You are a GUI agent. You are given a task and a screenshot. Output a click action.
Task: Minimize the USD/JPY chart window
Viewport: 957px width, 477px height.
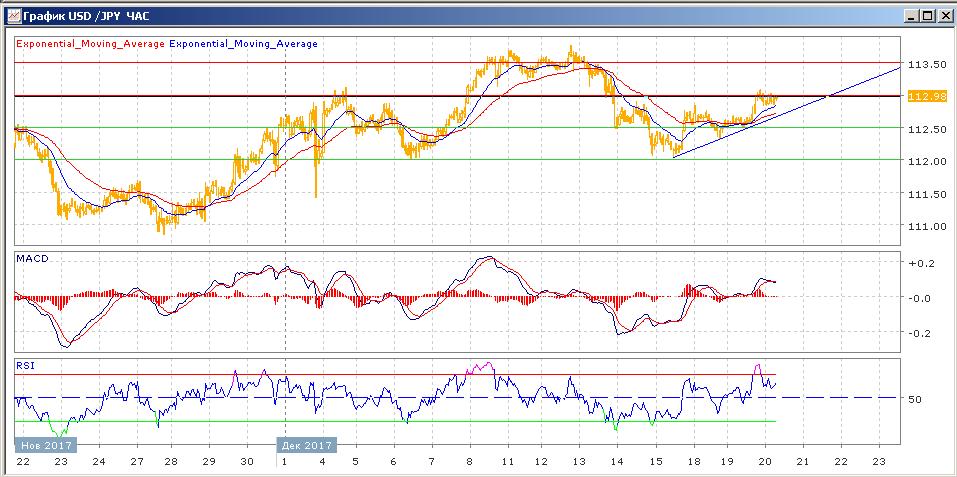911,16
